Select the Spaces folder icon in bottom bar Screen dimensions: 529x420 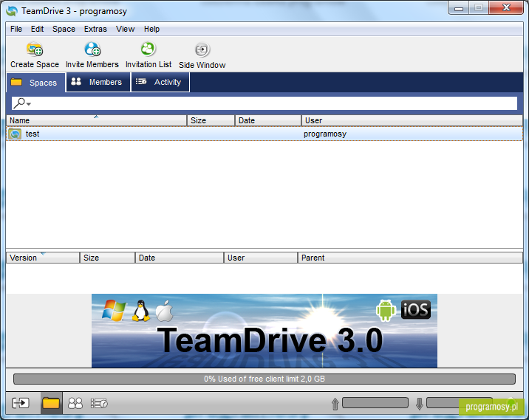(x=51, y=403)
